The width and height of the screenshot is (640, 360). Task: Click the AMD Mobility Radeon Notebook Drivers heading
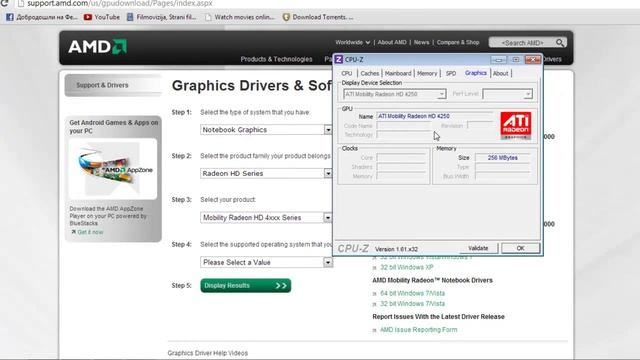coord(432,280)
